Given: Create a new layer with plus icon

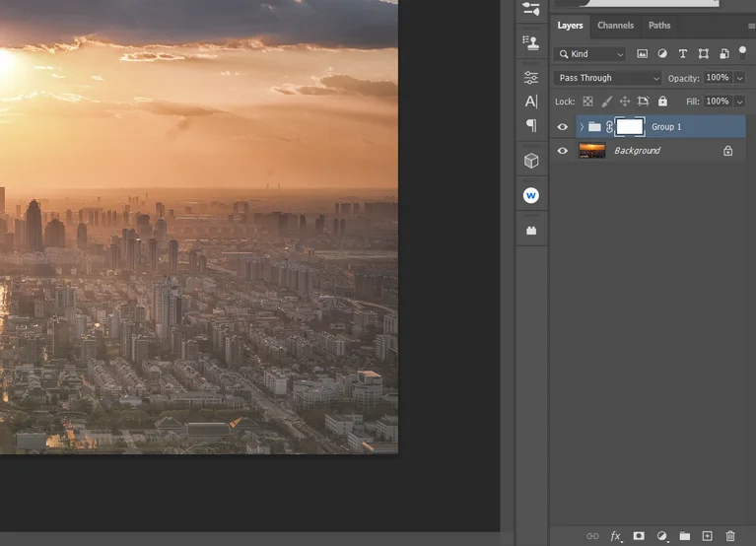Looking at the screenshot, I should (707, 536).
